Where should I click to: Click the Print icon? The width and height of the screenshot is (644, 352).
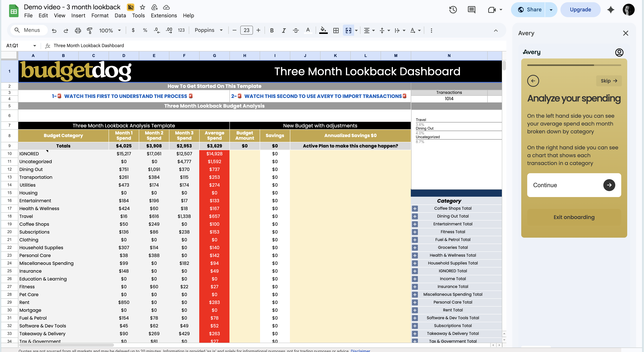(78, 30)
